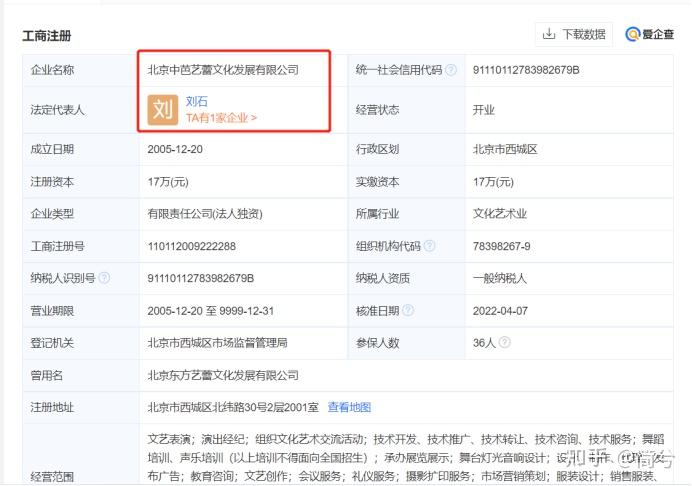Screen dimensions: 692x486
Task: Click the 下载数据 download button
Action: [574, 34]
